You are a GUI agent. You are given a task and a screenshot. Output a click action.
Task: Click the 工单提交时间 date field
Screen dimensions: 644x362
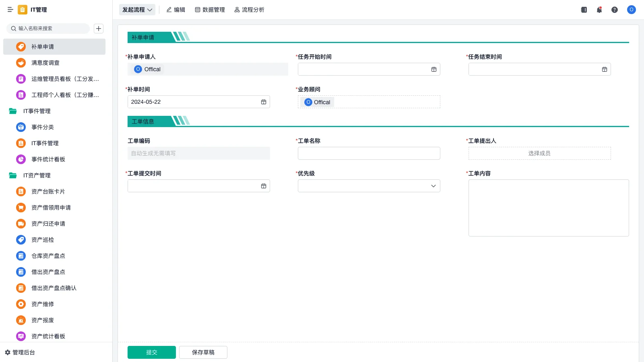pyautogui.click(x=199, y=186)
